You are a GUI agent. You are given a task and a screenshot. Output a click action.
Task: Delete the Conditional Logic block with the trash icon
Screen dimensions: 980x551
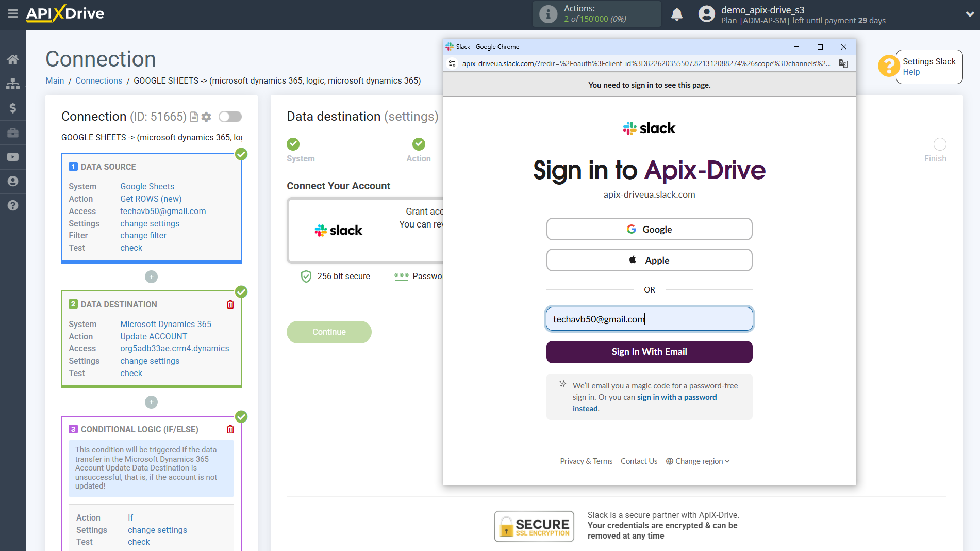(x=230, y=429)
